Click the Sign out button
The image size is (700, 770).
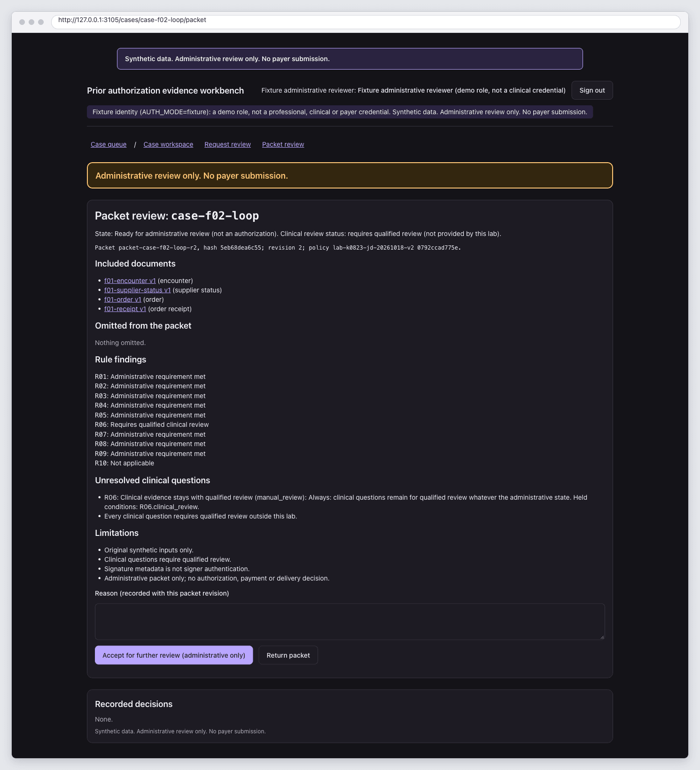(592, 90)
